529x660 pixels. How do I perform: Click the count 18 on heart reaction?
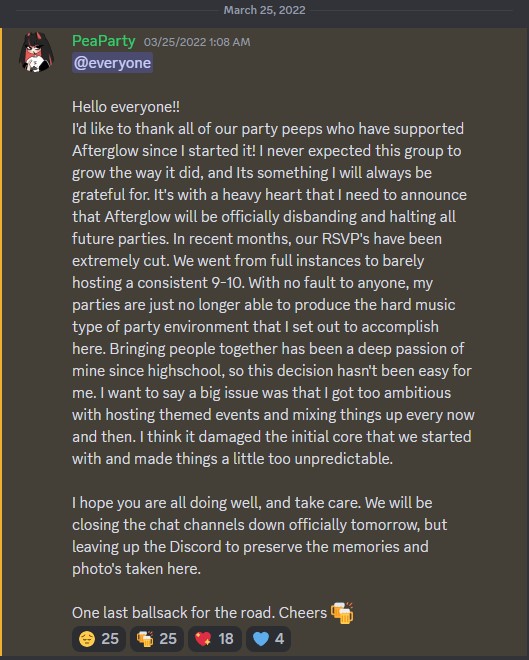(x=226, y=639)
